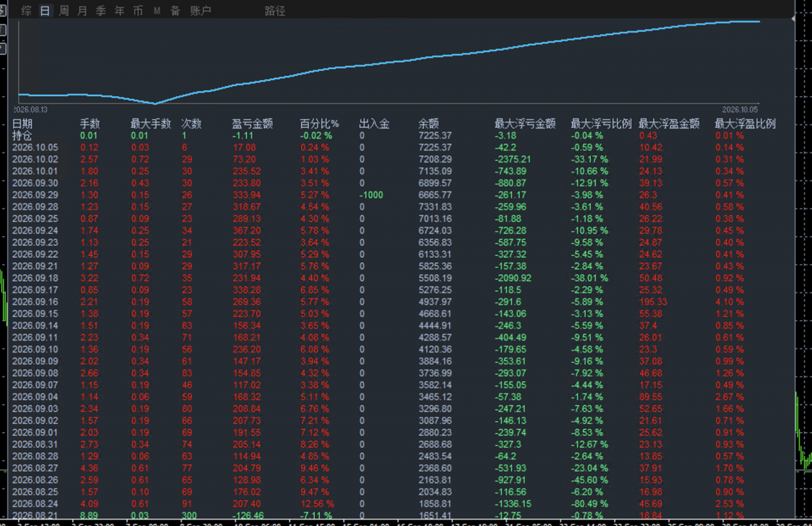Screen dimensions: 812x526
Task: Select the 持仓 position row label
Action: point(22,135)
